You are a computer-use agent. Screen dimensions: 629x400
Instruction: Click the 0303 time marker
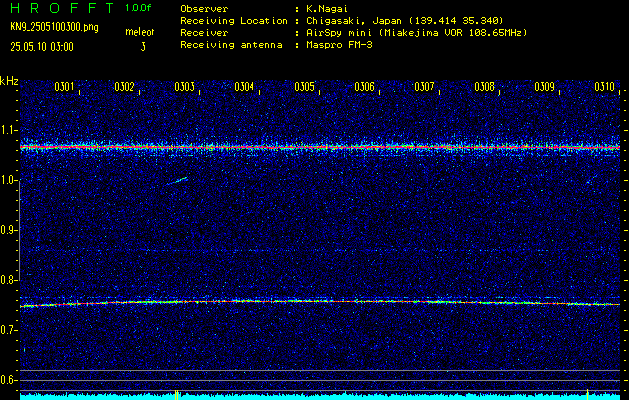click(185, 87)
